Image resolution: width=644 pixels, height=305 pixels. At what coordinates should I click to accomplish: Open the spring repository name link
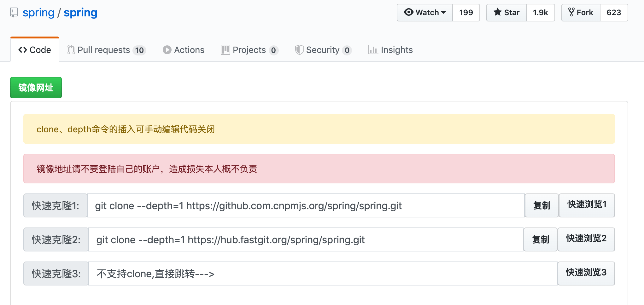pyautogui.click(x=80, y=13)
